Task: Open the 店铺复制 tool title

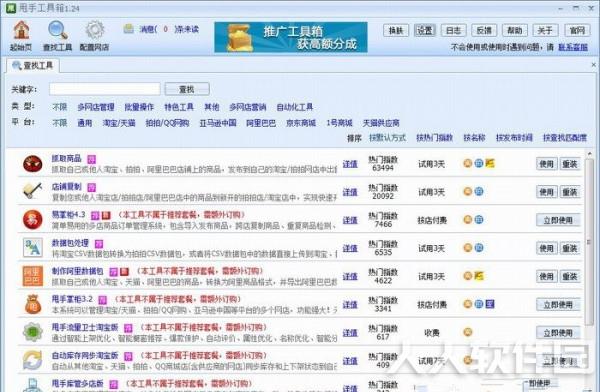Action: pyautogui.click(x=67, y=186)
